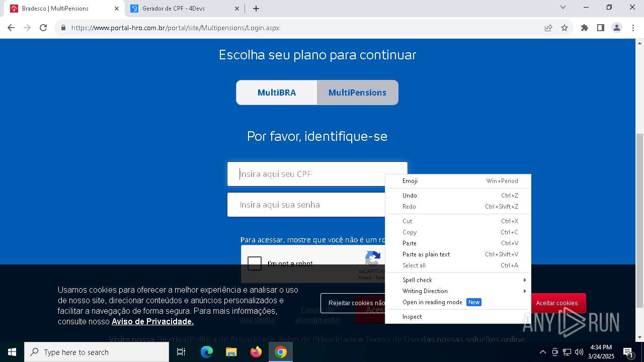Screen dimensions: 644x362
Task: Open the Extensions puzzle icon
Action: click(585, 28)
